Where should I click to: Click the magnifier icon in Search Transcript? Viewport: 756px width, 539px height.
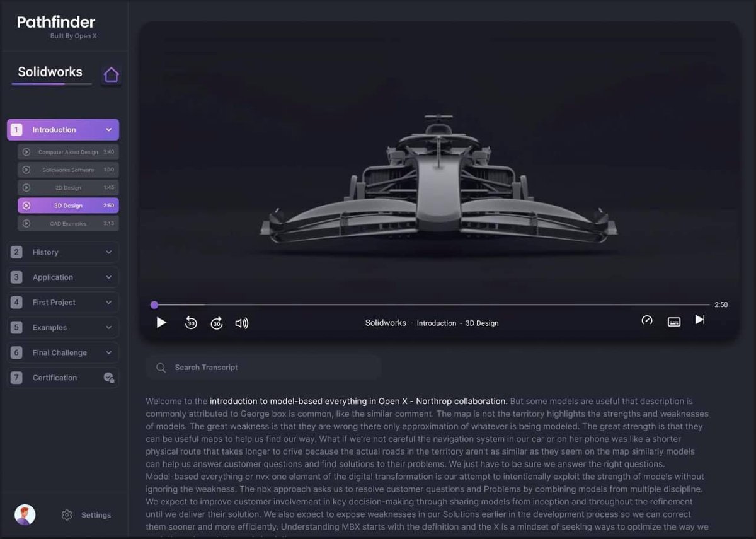pyautogui.click(x=161, y=368)
